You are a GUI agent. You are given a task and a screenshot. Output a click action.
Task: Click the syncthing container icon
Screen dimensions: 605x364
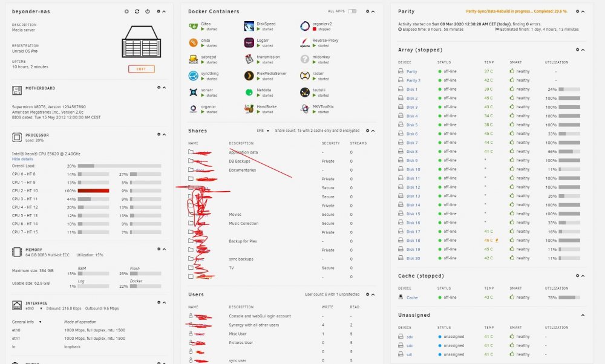coord(194,76)
